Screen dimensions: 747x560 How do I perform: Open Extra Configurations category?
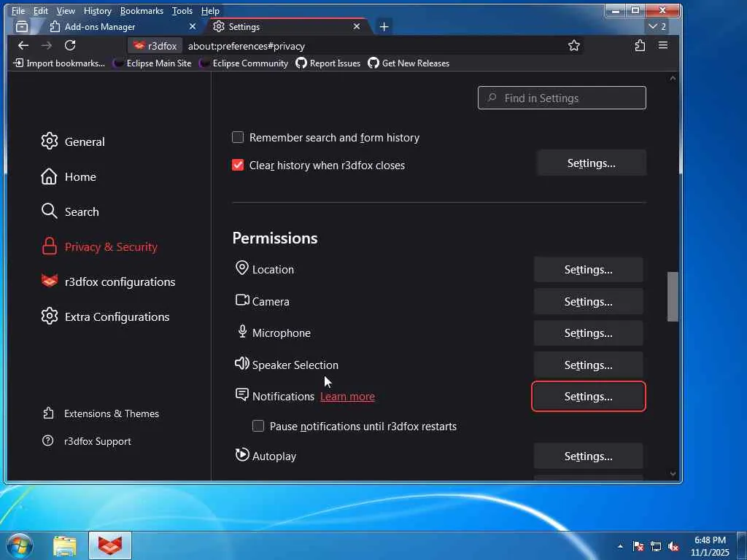(105, 316)
